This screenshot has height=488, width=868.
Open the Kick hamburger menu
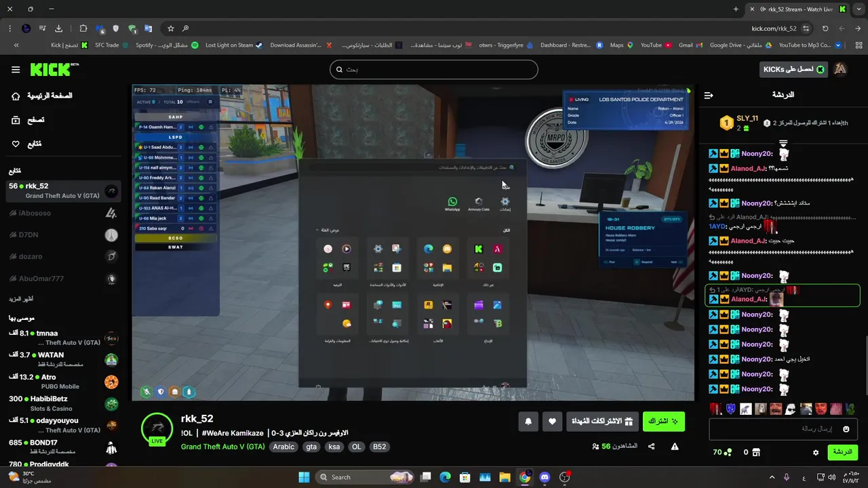click(16, 69)
